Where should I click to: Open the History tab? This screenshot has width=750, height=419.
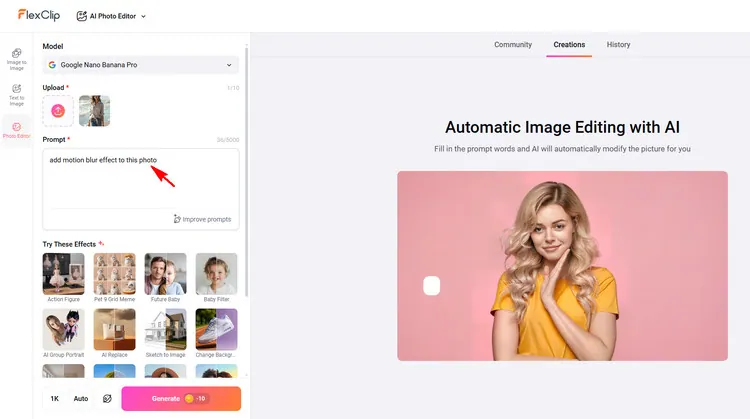(618, 45)
